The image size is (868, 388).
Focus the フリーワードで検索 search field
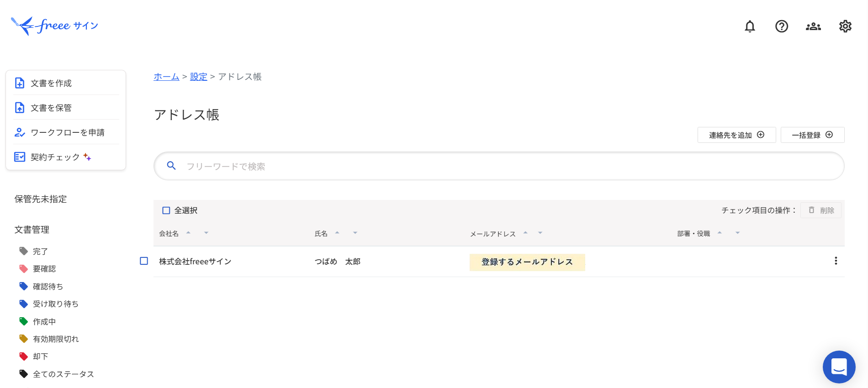499,166
